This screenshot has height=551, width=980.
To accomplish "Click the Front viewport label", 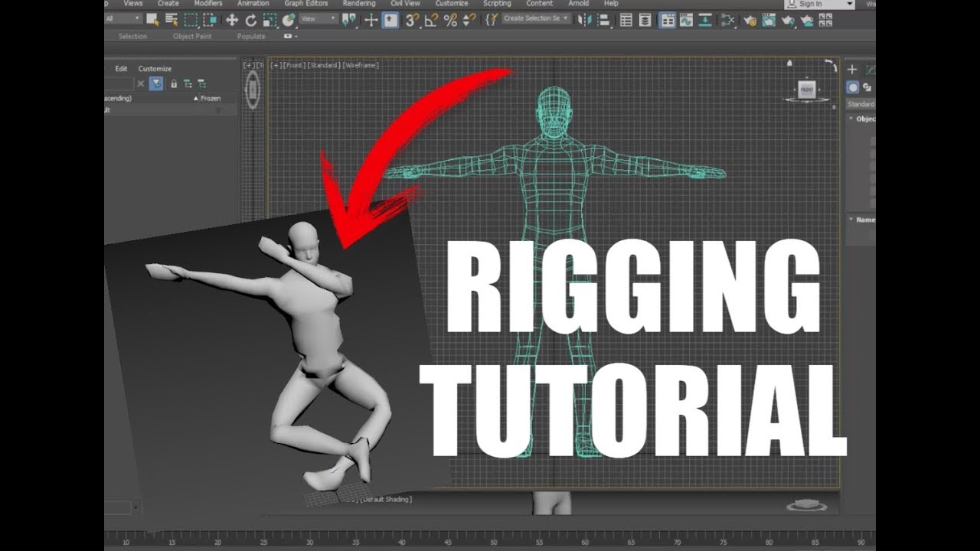I will pyautogui.click(x=294, y=66).
